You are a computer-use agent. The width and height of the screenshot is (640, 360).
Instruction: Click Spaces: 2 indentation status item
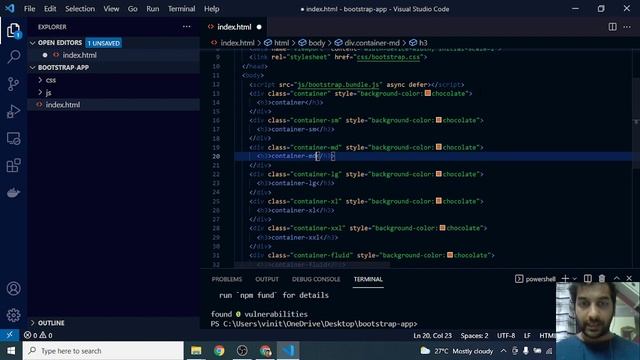pyautogui.click(x=474, y=336)
